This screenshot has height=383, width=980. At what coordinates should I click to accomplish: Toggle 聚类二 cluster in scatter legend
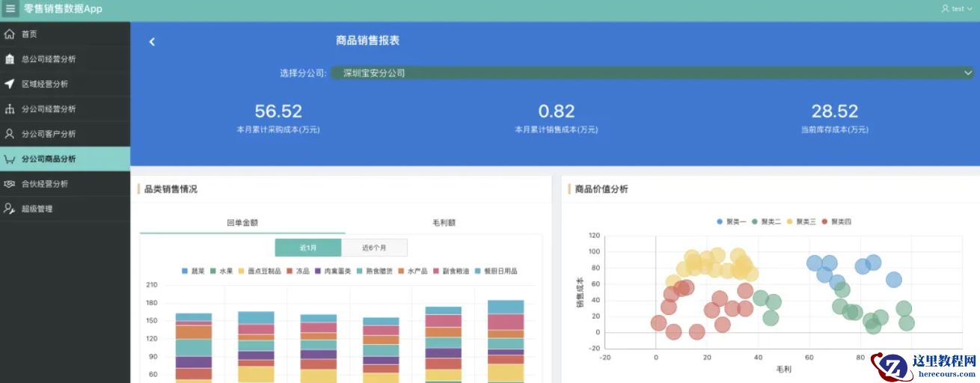766,221
